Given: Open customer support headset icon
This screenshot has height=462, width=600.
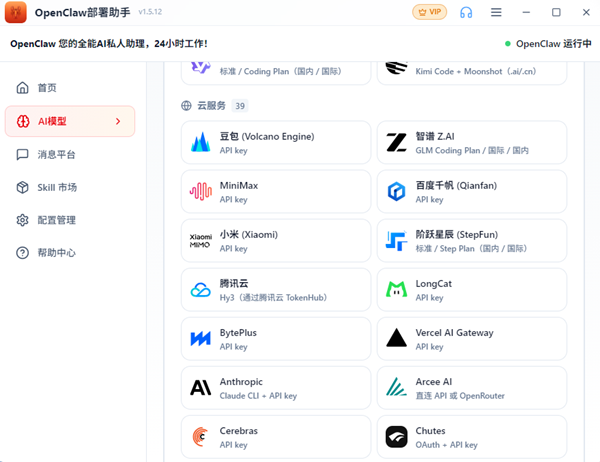Looking at the screenshot, I should tap(466, 12).
